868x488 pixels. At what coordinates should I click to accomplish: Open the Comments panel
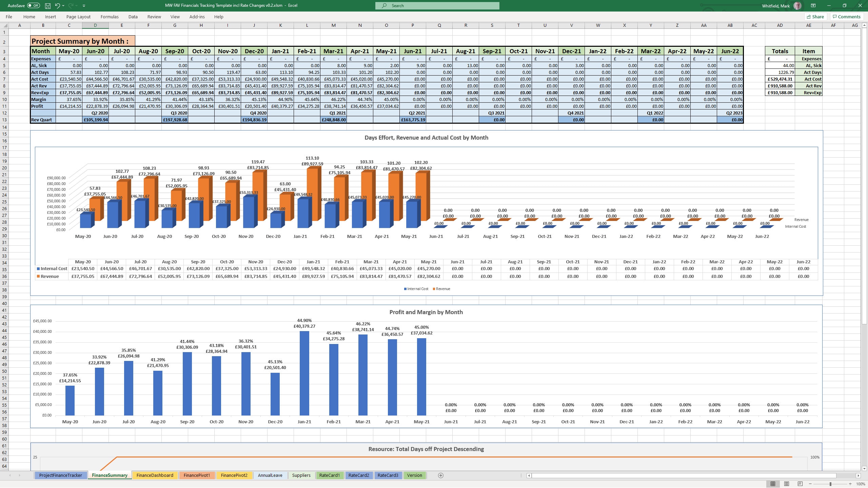pos(846,17)
